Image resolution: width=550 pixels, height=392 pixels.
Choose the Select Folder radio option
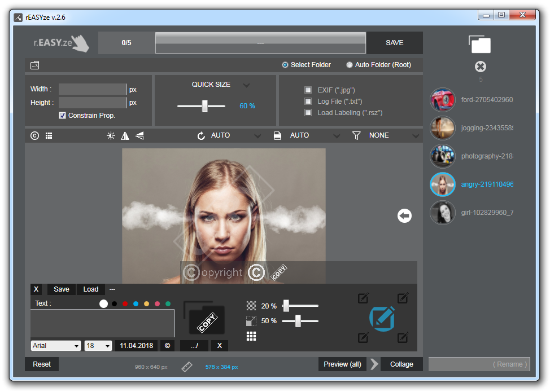(x=285, y=65)
